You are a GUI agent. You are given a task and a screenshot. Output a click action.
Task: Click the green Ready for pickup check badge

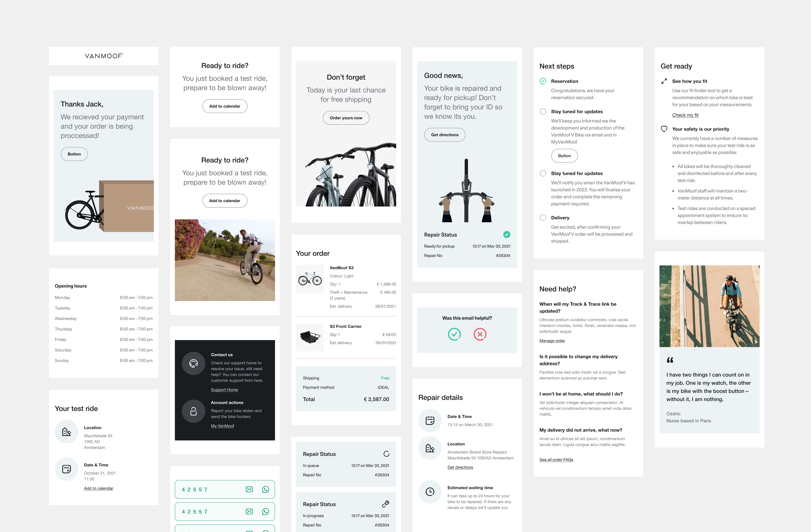pyautogui.click(x=507, y=235)
